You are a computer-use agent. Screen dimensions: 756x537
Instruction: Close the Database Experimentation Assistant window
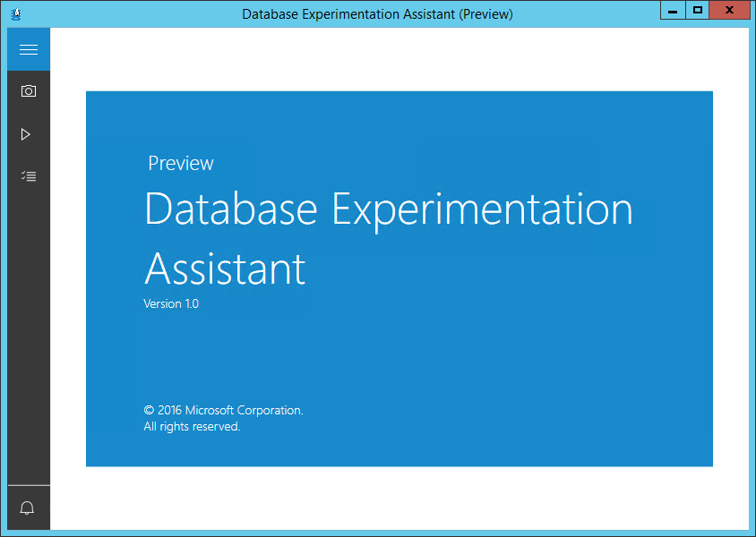729,10
